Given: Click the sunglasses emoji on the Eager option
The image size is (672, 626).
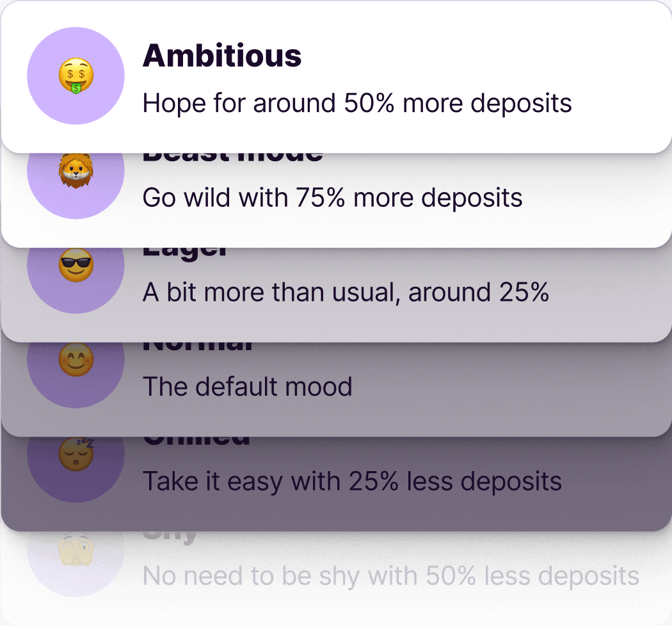Looking at the screenshot, I should coord(76,266).
